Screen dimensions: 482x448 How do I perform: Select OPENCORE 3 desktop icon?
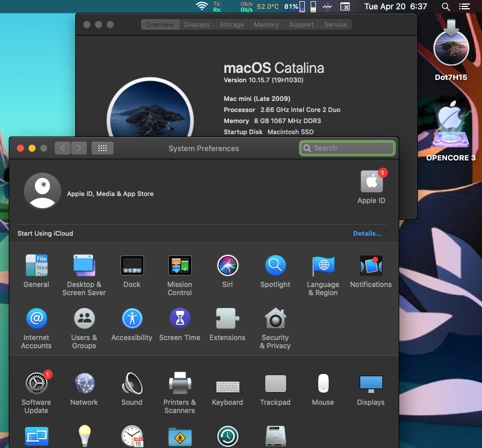[x=451, y=131]
